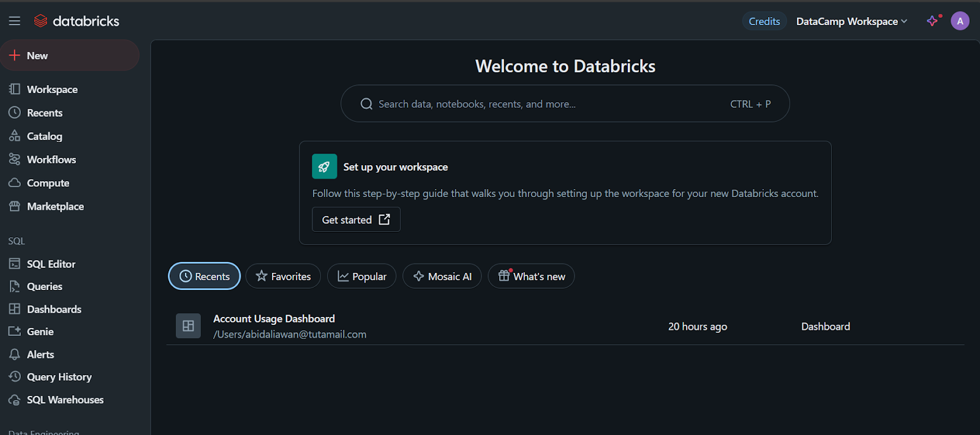
Task: Open Workflows from the sidebar
Action: pyautogui.click(x=51, y=160)
